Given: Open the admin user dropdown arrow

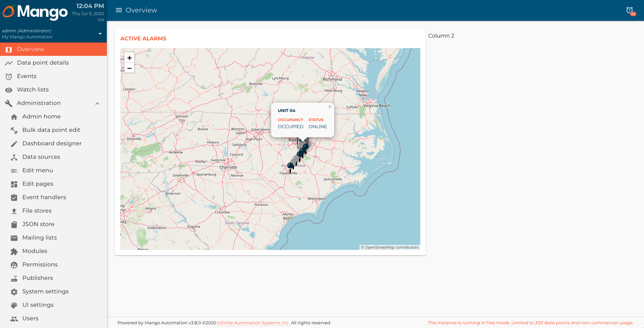Looking at the screenshot, I should point(100,34).
